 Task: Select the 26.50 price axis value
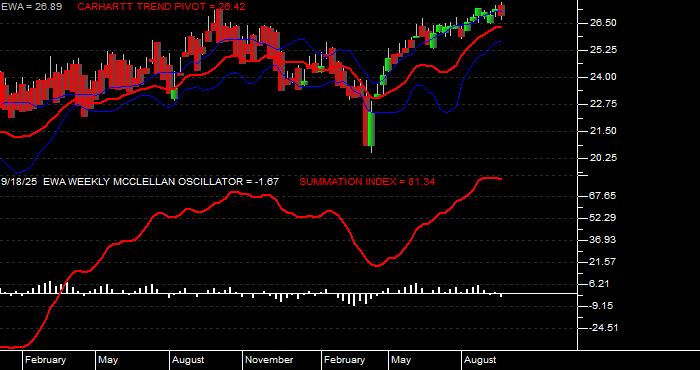[x=604, y=23]
